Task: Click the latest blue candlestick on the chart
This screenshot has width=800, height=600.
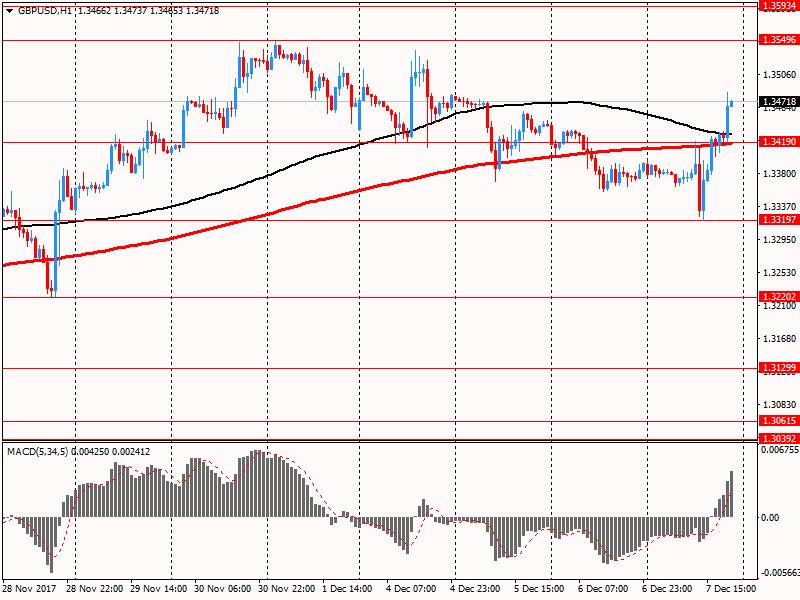Action: tap(732, 103)
